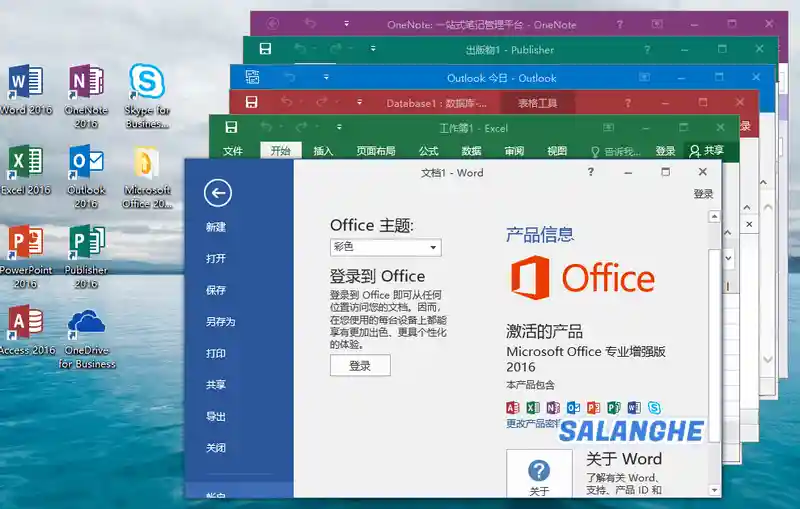Expand Quick Access Toolbar arrow in OneNote
Image resolution: width=800 pixels, height=509 pixels.
[x=346, y=23]
